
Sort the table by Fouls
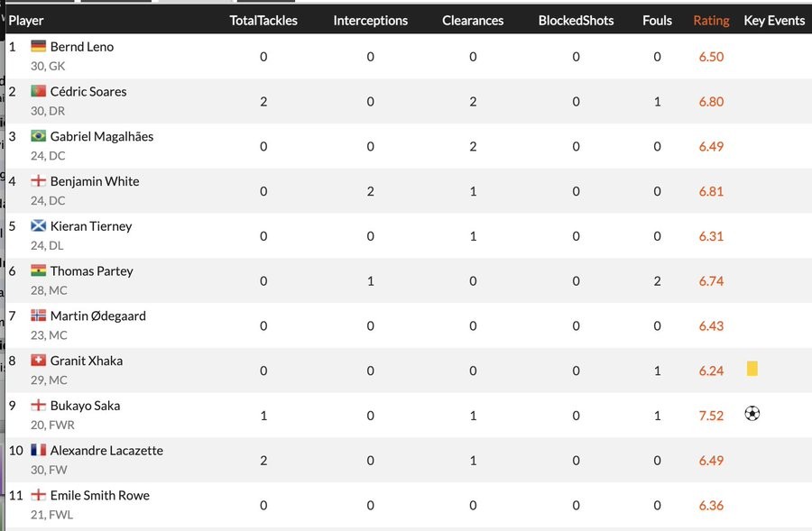tap(657, 20)
